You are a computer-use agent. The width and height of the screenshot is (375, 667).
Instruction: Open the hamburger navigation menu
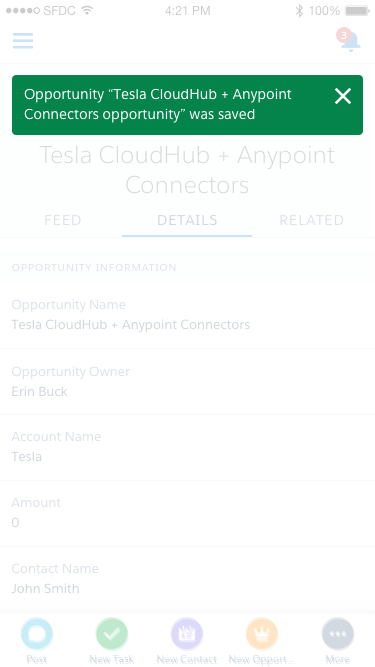click(x=23, y=41)
